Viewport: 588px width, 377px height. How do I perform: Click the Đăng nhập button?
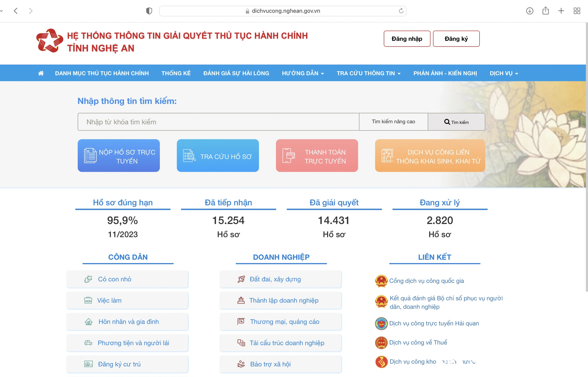click(x=407, y=39)
